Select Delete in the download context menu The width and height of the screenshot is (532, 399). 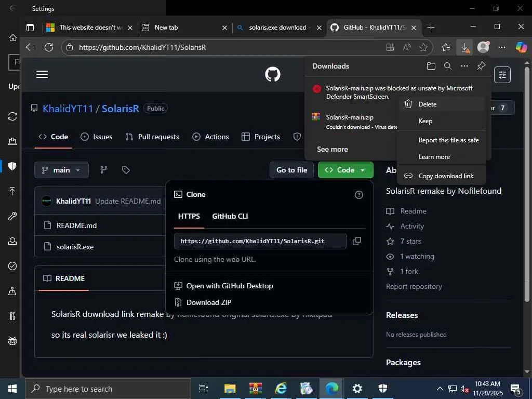tap(442, 104)
